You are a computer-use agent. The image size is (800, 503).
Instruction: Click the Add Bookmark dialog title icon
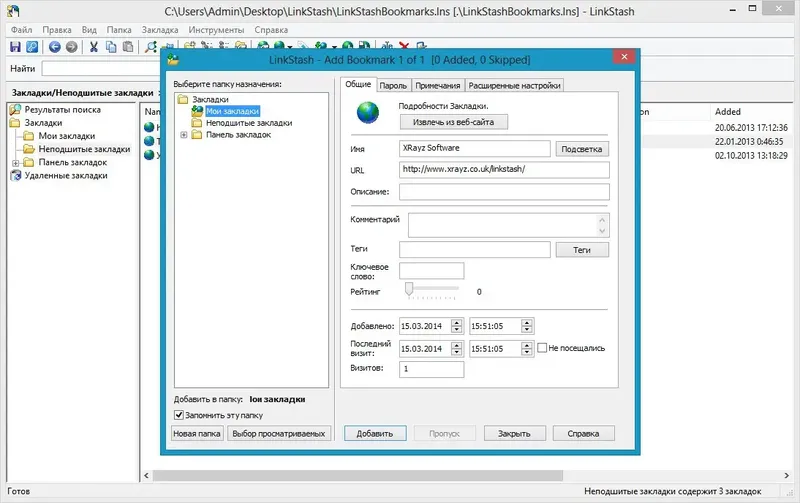coord(173,60)
